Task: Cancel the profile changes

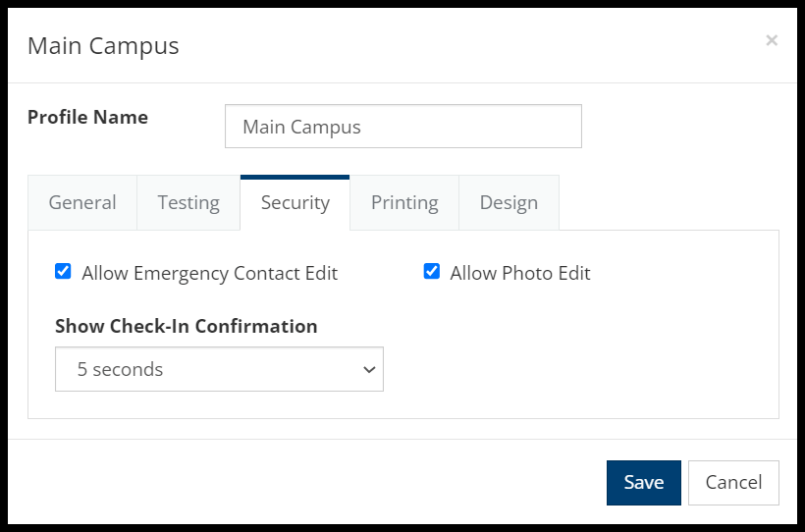Action: [x=733, y=483]
